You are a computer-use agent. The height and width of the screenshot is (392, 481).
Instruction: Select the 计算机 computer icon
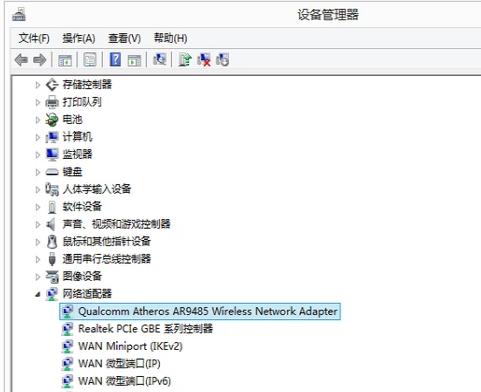point(52,137)
